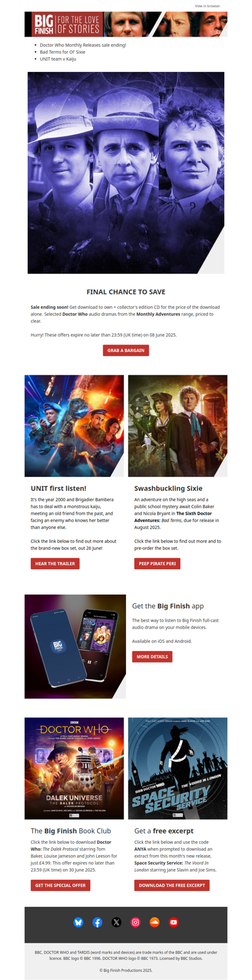The image size is (252, 980).
Task: Open the UNIT kaiju cover artwork
Action: pos(74,426)
